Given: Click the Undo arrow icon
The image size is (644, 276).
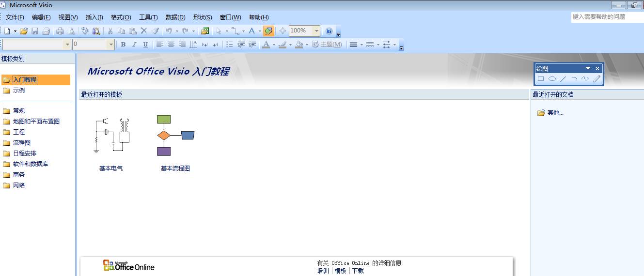Looking at the screenshot, I should click(x=169, y=31).
